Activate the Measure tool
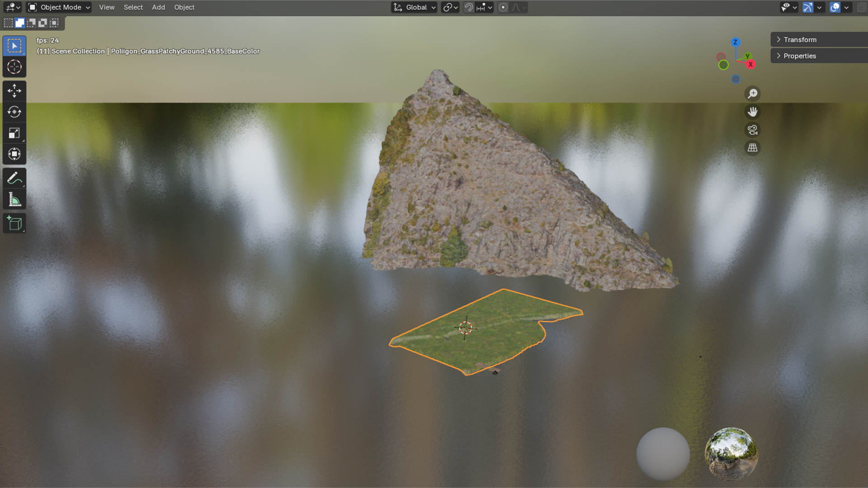This screenshot has height=488, width=868. tap(14, 200)
